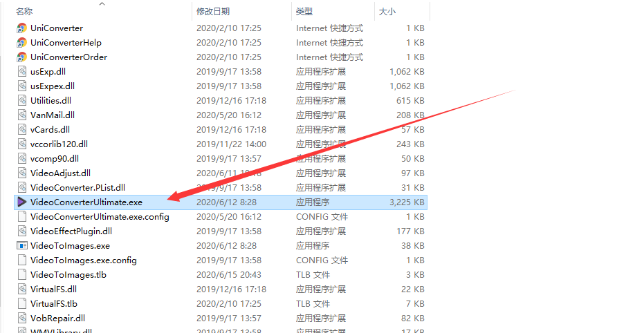Select the file name VideoAdjust.dll

(x=60, y=173)
